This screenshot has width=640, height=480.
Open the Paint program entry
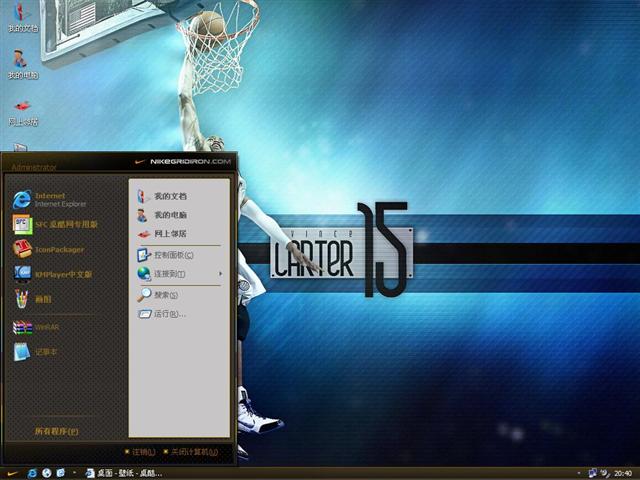click(32, 299)
